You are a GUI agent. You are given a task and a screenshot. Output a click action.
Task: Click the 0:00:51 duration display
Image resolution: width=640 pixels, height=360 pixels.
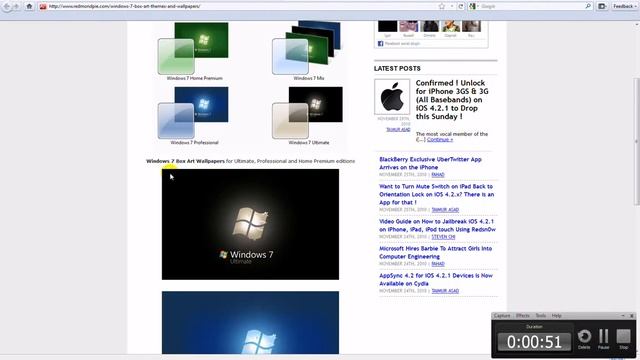(534, 342)
